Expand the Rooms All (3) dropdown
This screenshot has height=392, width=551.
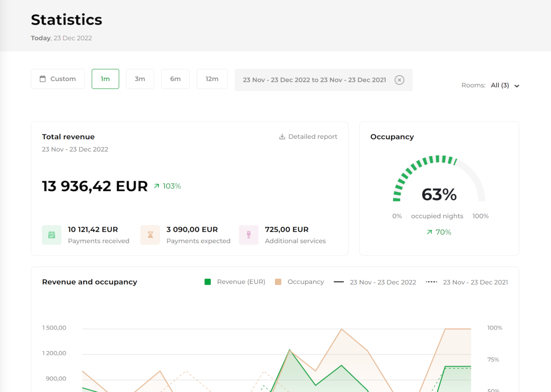point(505,85)
